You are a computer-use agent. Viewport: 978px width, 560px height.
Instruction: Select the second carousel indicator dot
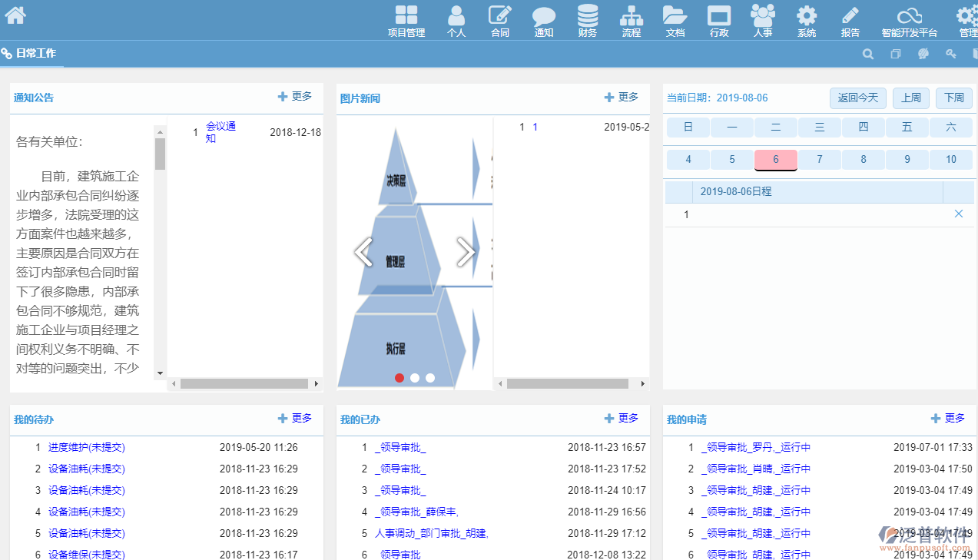point(415,378)
